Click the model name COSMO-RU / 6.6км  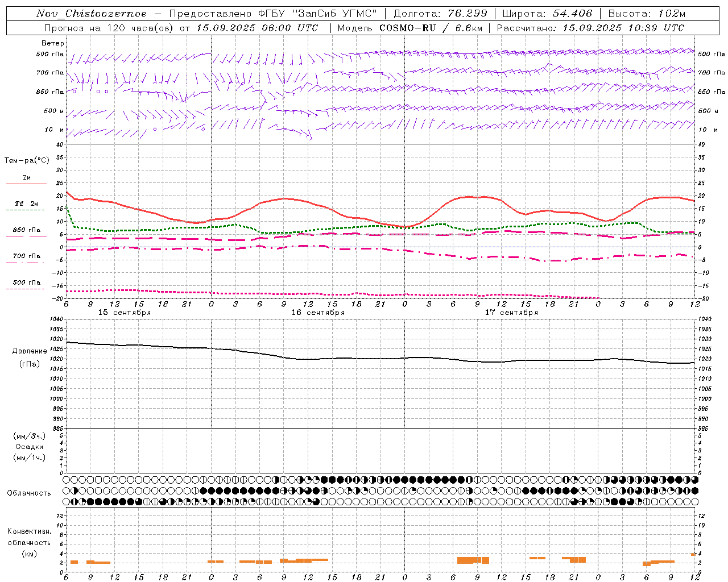click(x=430, y=28)
